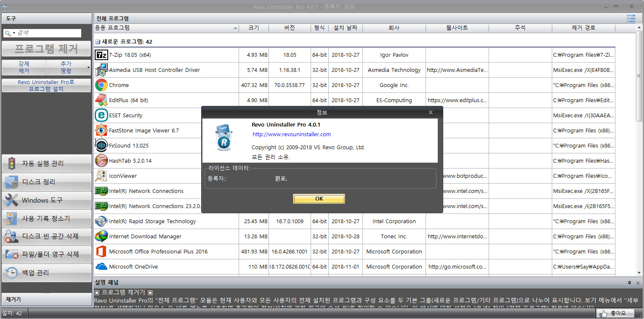The width and height of the screenshot is (644, 319).
Task: Click the 제거기 section at sidebar bottom
Action: point(46,299)
